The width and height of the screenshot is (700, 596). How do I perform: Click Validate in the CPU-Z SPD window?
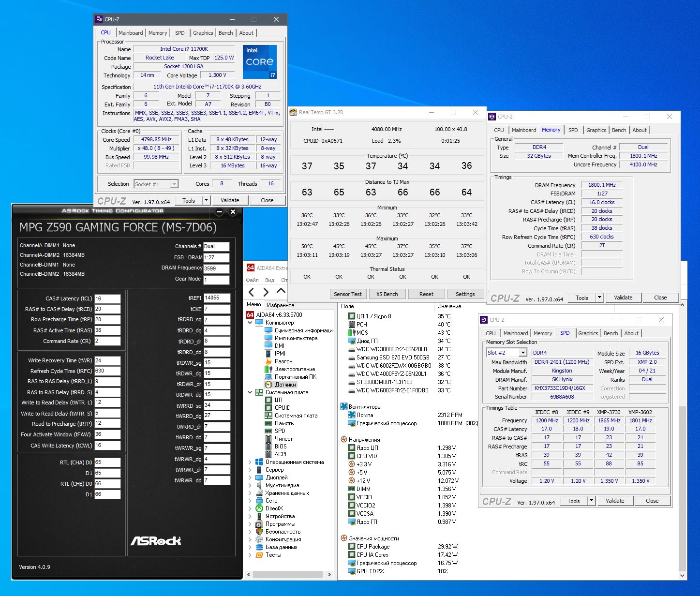pos(615,501)
